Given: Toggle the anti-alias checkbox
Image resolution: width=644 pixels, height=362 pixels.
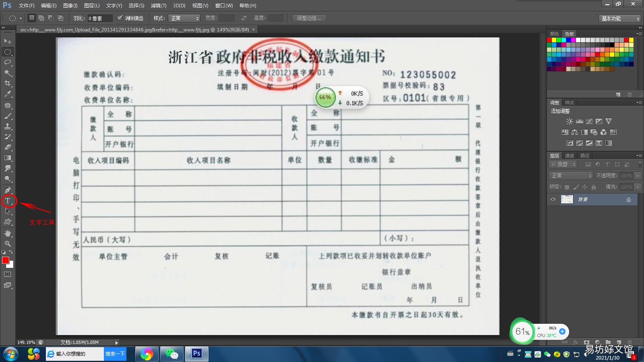Looking at the screenshot, I should pyautogui.click(x=120, y=18).
